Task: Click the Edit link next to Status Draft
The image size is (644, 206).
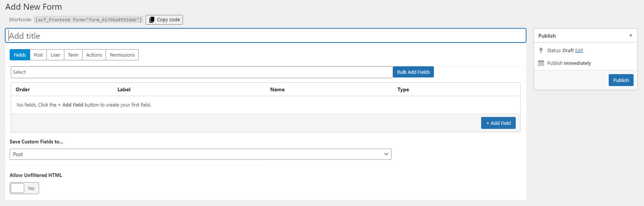Action: click(x=579, y=50)
